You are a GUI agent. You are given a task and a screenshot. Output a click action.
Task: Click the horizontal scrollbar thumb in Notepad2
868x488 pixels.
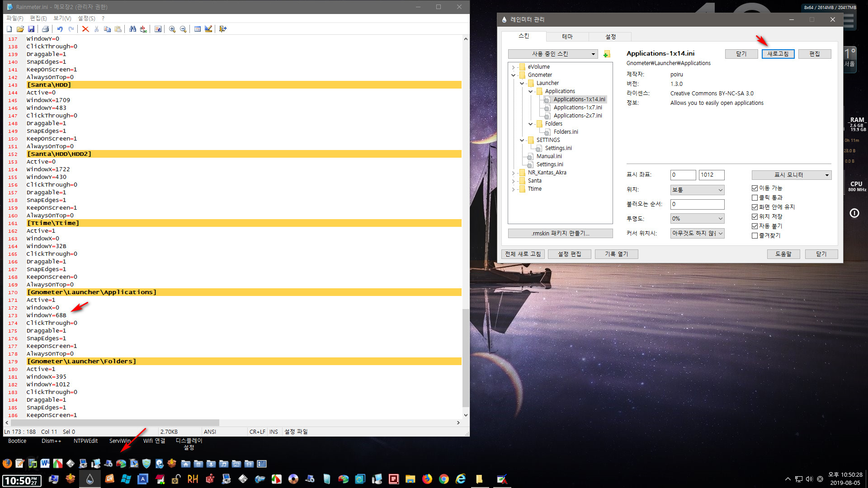[115, 422]
